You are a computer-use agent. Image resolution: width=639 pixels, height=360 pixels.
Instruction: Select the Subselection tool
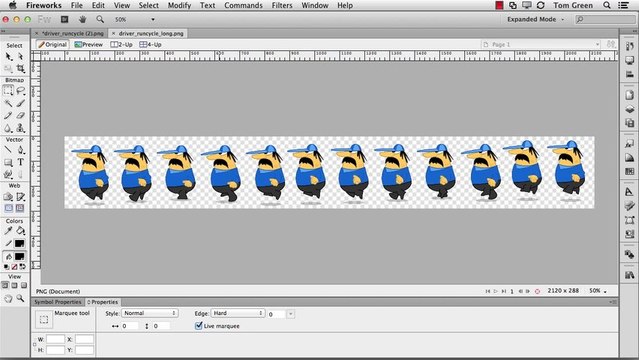pyautogui.click(x=20, y=57)
